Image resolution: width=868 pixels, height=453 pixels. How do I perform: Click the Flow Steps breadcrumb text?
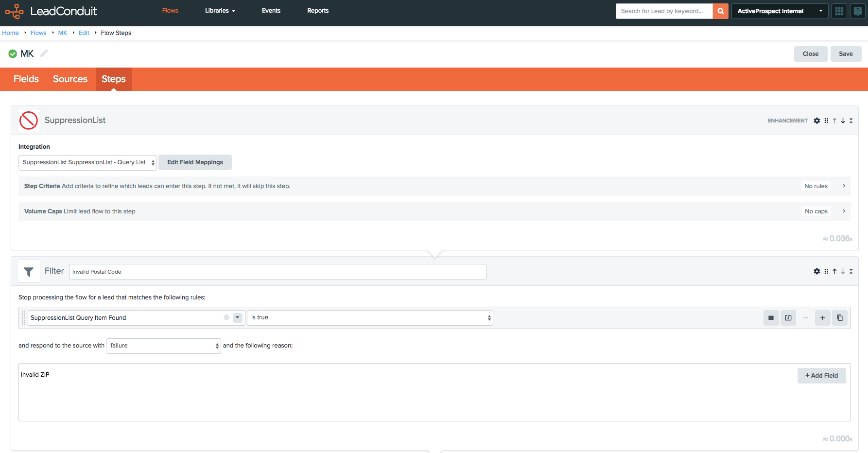pos(116,33)
